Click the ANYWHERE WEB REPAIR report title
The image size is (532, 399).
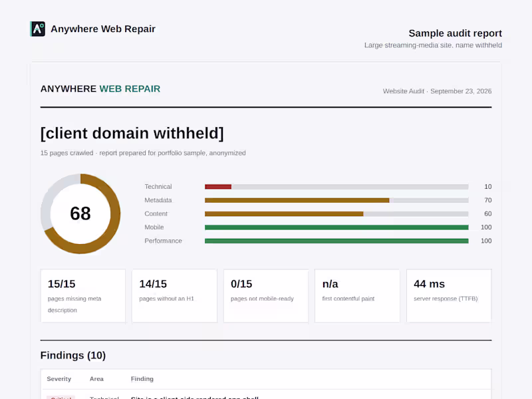click(x=100, y=89)
